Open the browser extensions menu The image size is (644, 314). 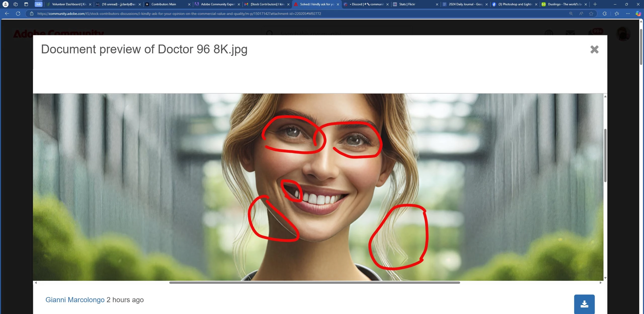click(605, 14)
